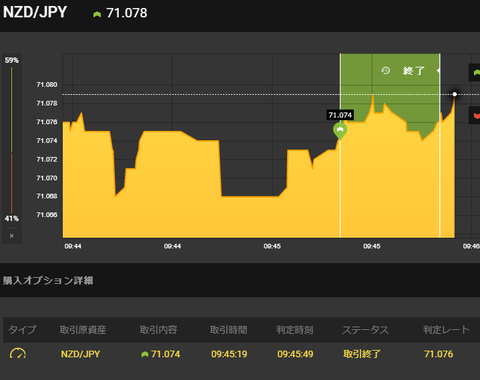The height and width of the screenshot is (380, 480).
Task: Click the 取引原資産 column header
Action: [83, 330]
